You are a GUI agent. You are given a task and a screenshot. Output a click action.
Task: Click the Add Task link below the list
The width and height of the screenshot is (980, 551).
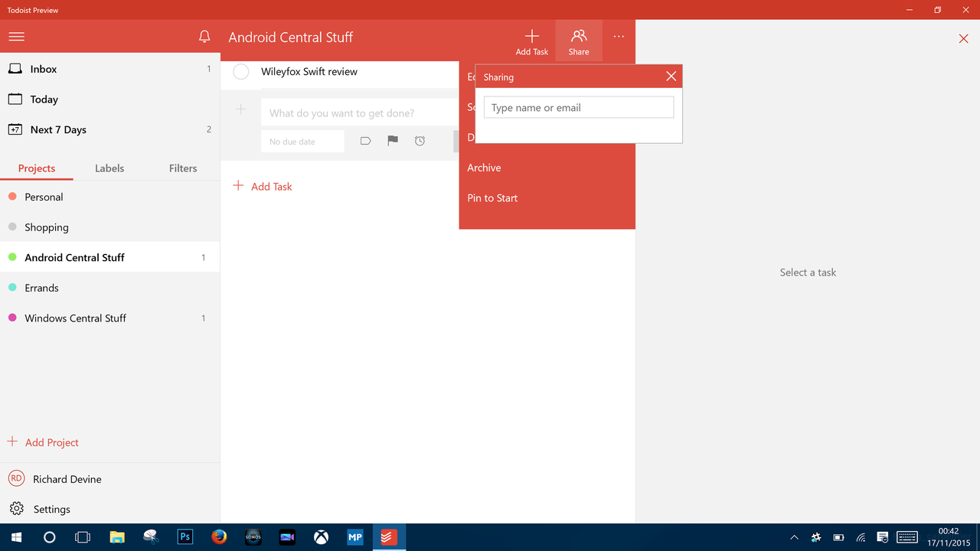(263, 186)
